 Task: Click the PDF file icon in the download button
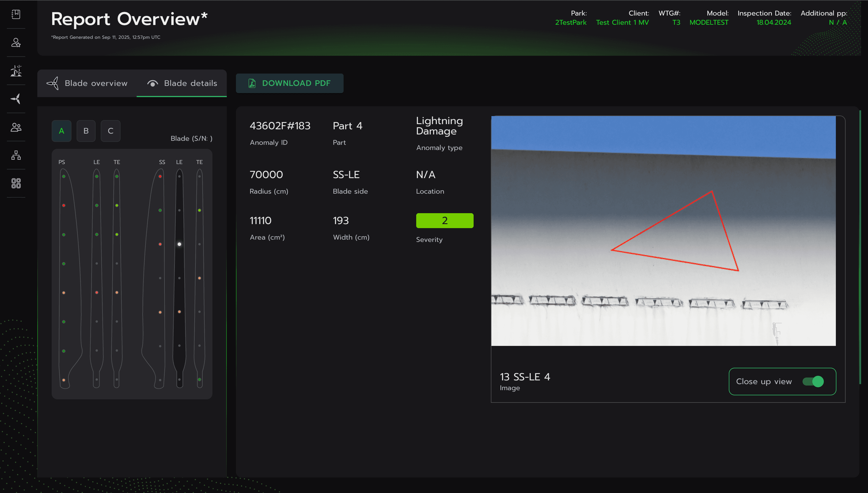point(252,83)
